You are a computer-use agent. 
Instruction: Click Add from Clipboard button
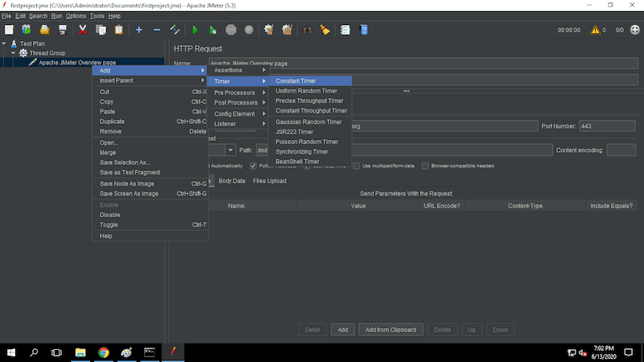tap(390, 330)
